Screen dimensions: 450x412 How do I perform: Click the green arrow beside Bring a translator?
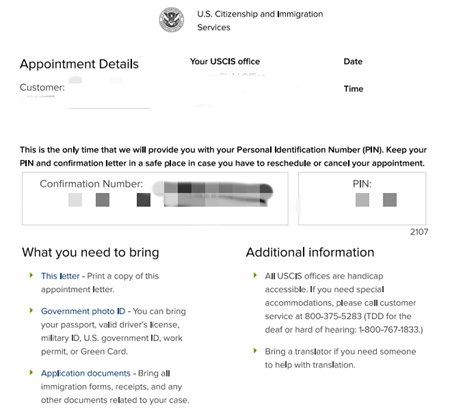[x=255, y=351]
